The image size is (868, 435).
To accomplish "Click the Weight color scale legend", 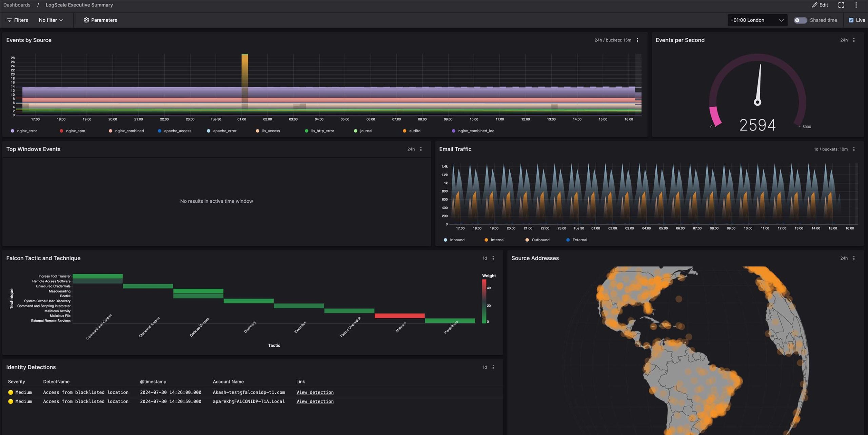I will [484, 301].
